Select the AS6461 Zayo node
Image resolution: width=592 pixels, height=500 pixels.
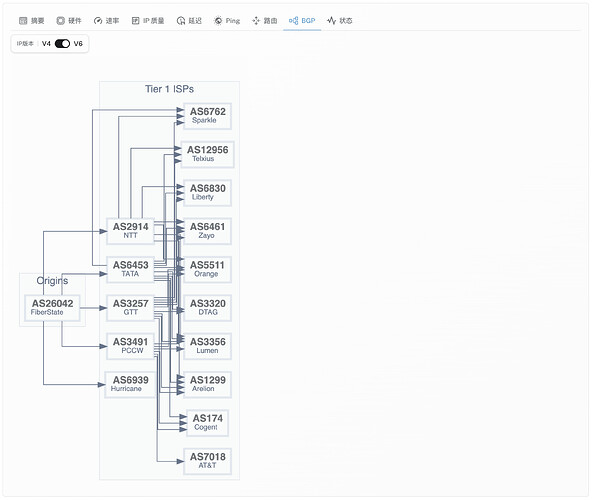pyautogui.click(x=207, y=231)
